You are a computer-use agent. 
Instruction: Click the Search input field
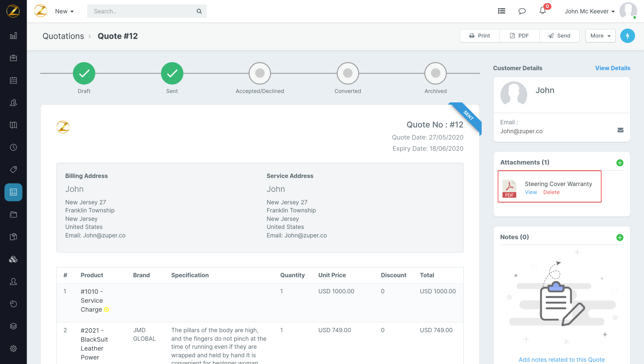(x=143, y=11)
